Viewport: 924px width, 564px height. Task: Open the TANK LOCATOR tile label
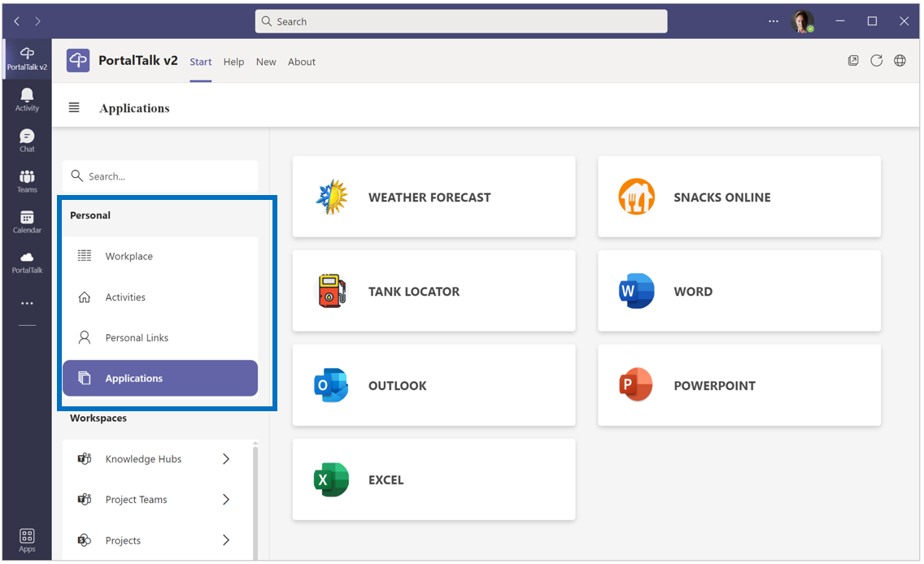tap(414, 292)
